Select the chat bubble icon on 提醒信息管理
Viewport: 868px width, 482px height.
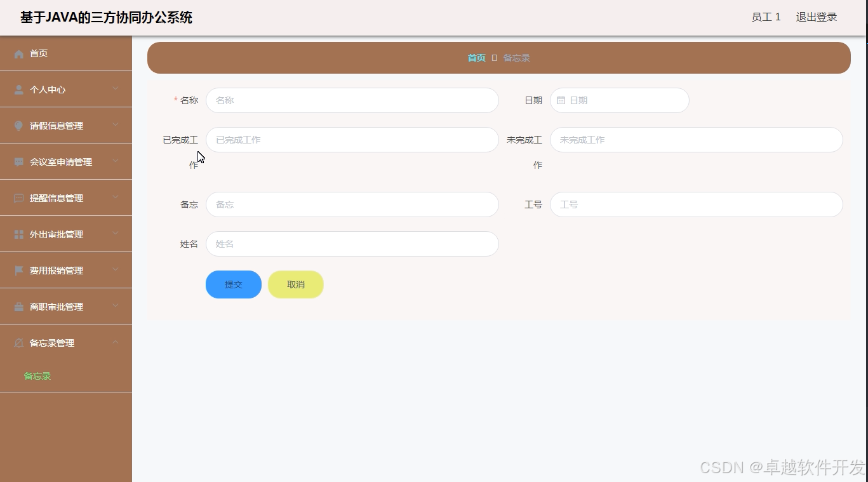[18, 197]
